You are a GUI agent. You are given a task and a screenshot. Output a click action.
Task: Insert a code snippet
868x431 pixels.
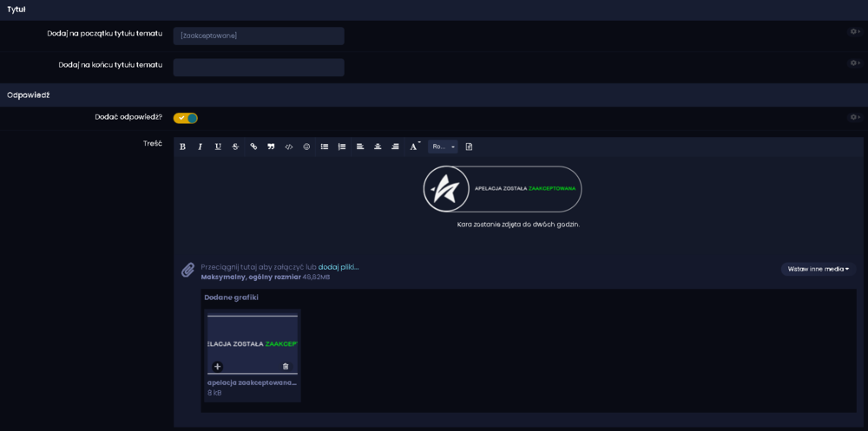(x=289, y=147)
